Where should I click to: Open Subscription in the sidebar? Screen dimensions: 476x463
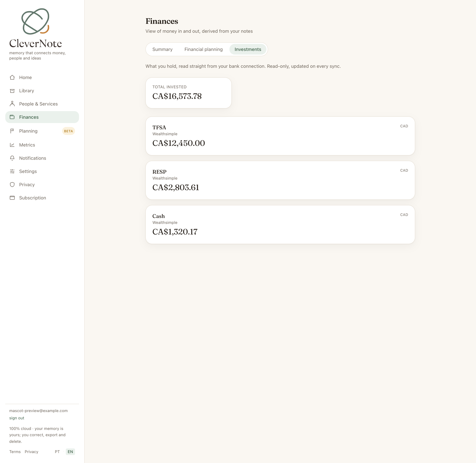tap(42, 198)
